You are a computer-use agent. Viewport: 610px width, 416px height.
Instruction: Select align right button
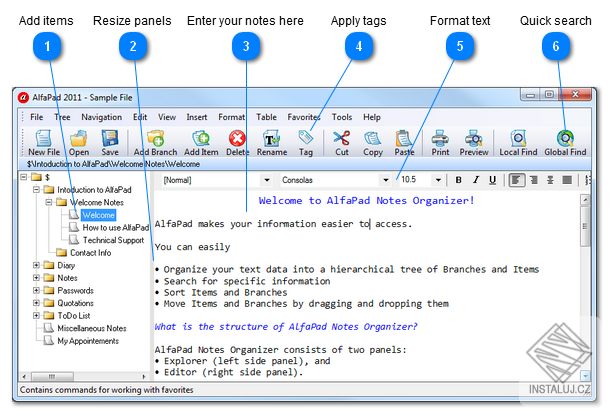[x=534, y=180]
